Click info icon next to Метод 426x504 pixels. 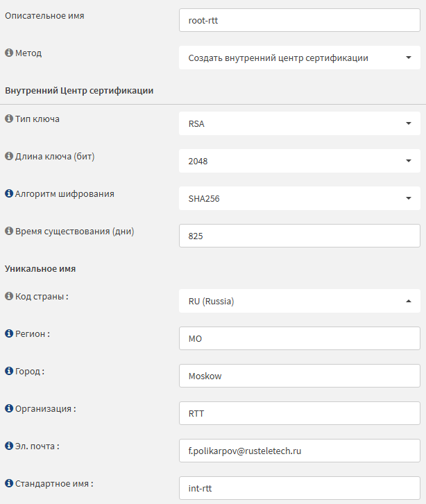[9, 53]
